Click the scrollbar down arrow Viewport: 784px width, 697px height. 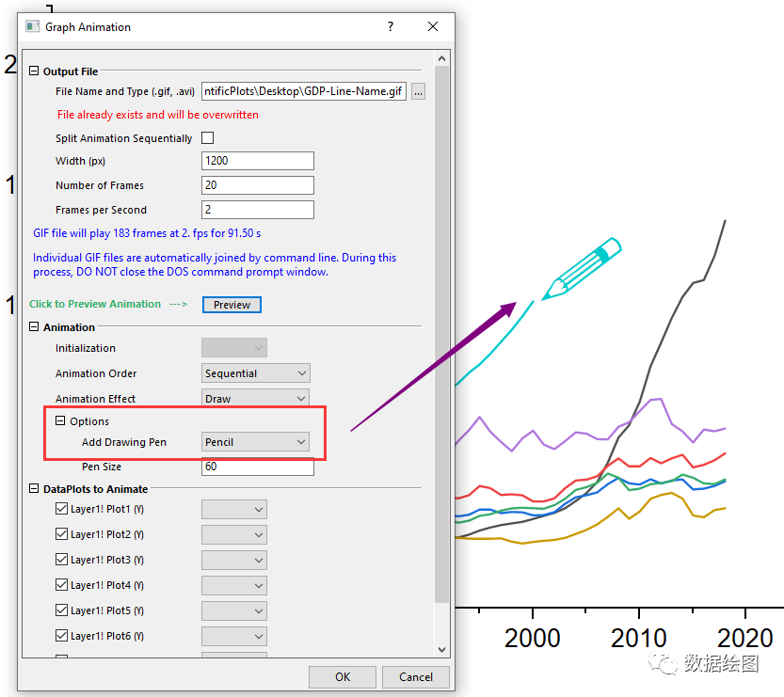(x=441, y=648)
